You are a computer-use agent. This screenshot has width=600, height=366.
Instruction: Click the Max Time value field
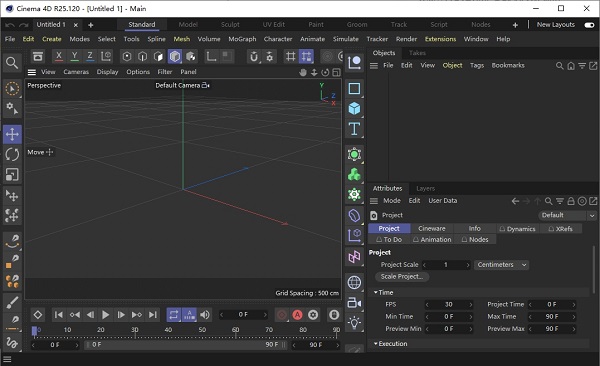point(552,317)
